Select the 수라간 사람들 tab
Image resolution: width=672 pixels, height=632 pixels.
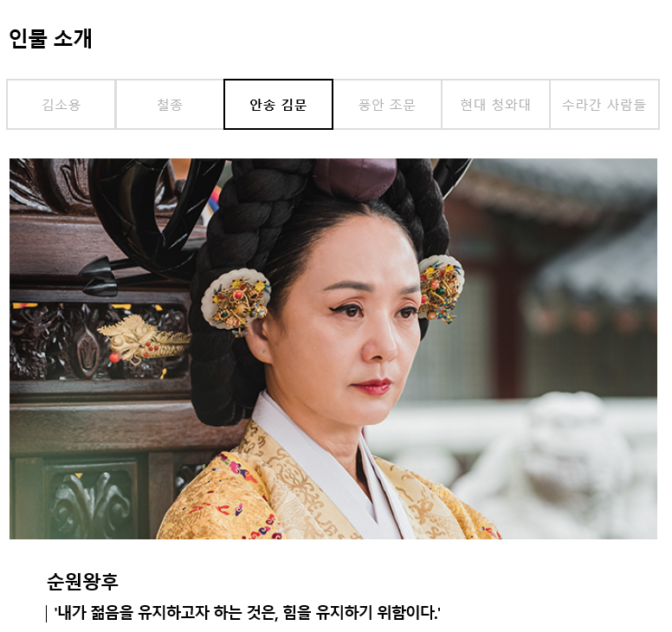pos(604,104)
